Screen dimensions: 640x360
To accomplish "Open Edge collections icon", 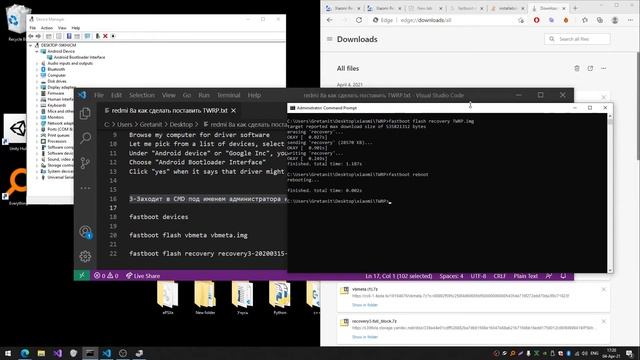I will click(600, 20).
